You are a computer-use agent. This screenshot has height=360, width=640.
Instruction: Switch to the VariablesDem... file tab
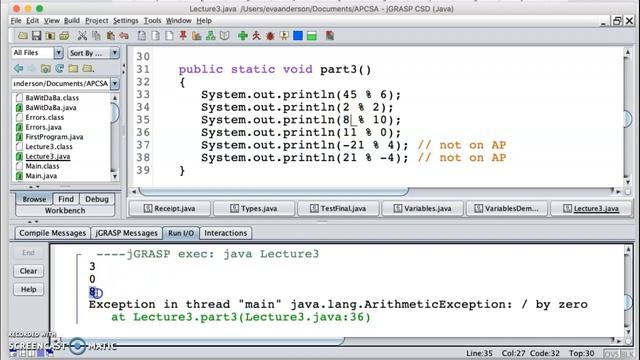pos(507,209)
